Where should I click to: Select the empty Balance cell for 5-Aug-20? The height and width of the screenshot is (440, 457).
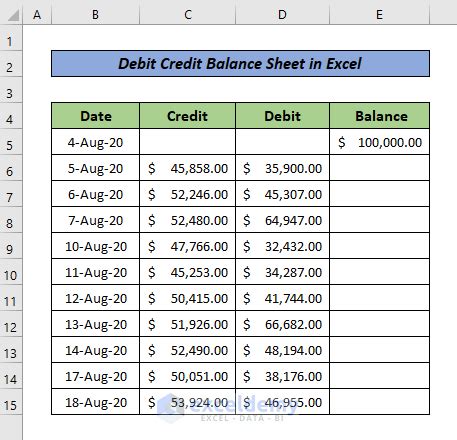pyautogui.click(x=379, y=168)
